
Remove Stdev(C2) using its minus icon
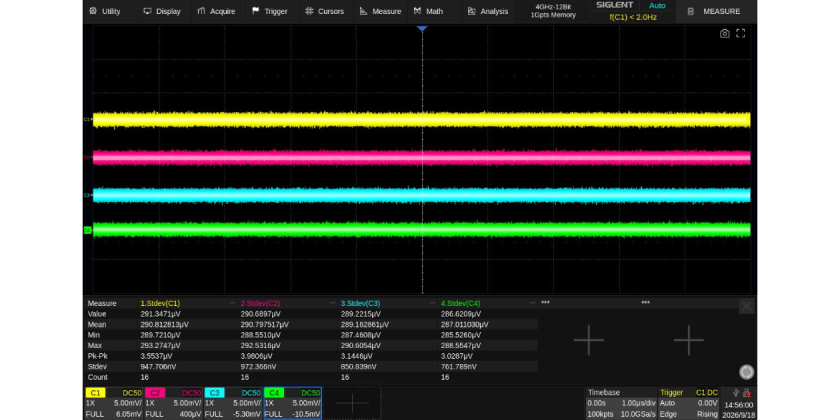click(332, 303)
